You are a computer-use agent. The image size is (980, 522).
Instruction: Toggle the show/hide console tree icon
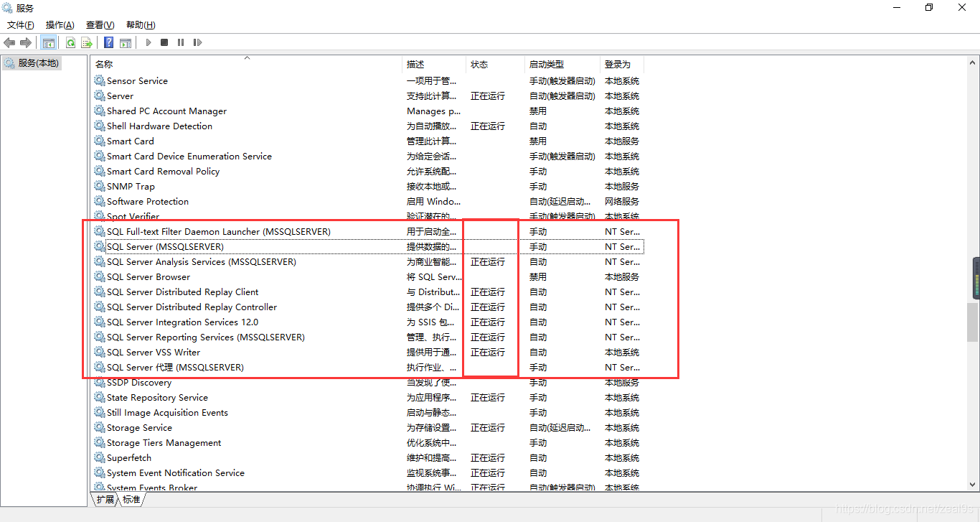(49, 42)
